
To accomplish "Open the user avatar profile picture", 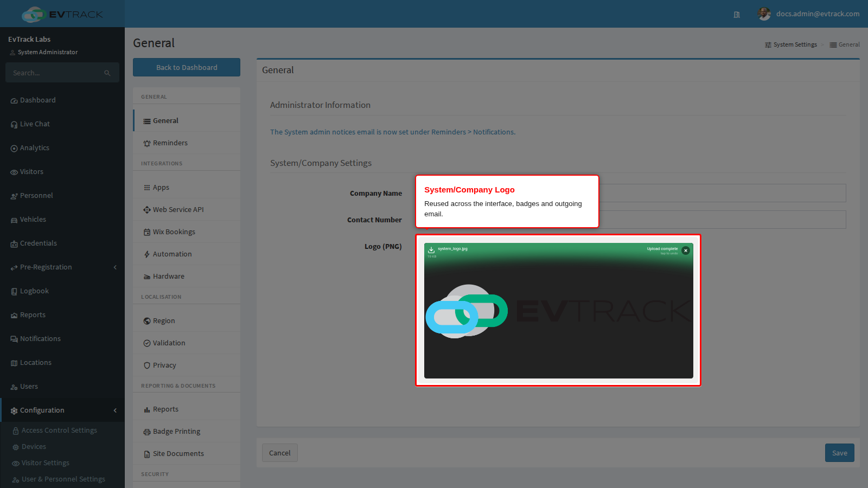I will click(x=764, y=14).
